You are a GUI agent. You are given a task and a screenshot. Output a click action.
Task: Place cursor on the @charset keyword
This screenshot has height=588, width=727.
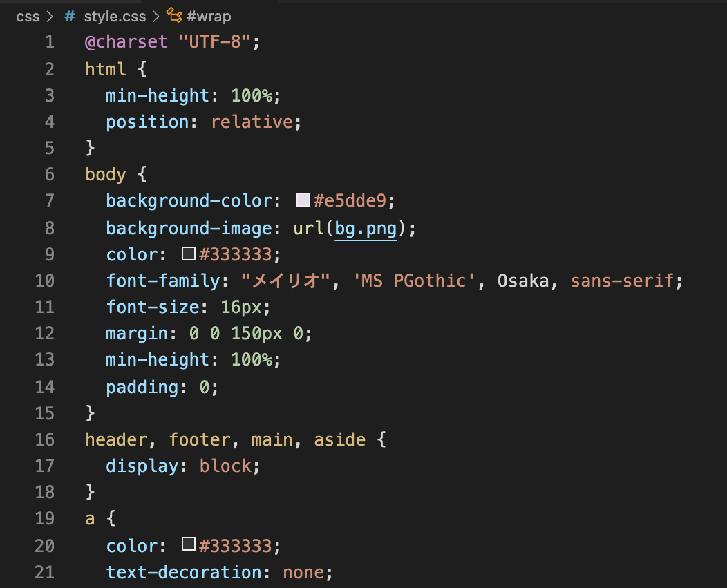(x=126, y=41)
